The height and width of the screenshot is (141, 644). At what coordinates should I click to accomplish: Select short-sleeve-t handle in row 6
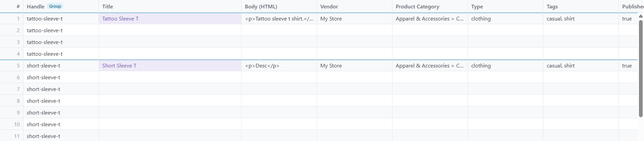click(x=61, y=78)
